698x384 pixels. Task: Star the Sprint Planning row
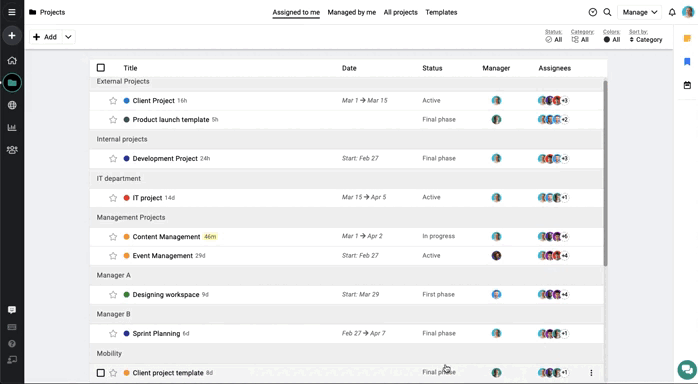[113, 334]
